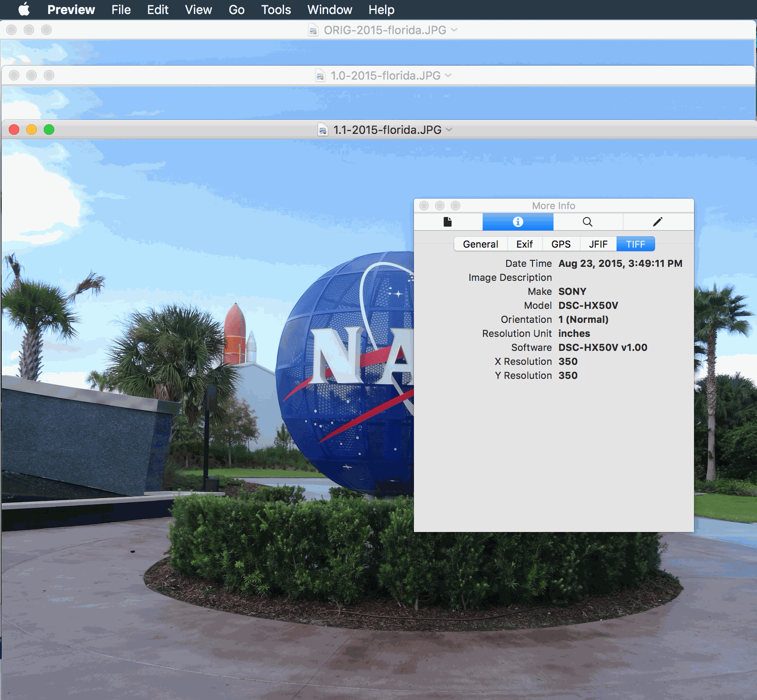Show General Info document pane in inspector
The height and width of the screenshot is (700, 757).
pyautogui.click(x=448, y=222)
